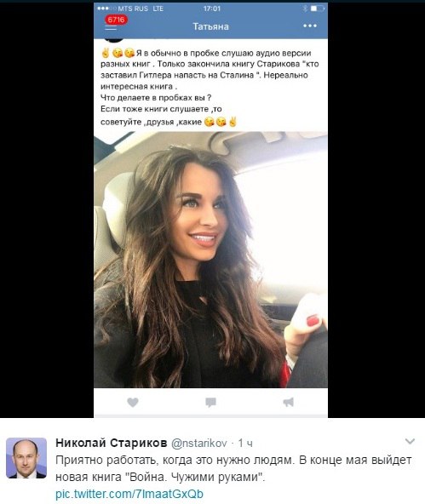
Task: Tap the signal strength dots in the status bar
Action: tap(106, 9)
